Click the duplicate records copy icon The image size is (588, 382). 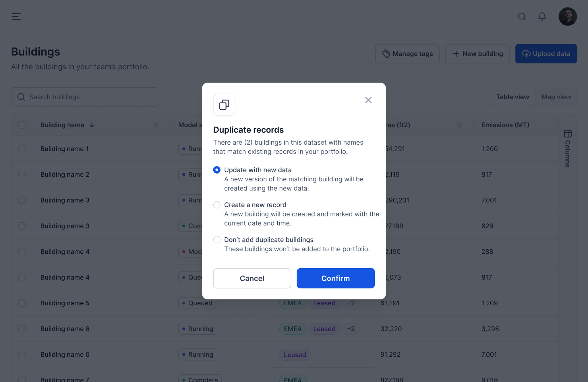coord(224,105)
